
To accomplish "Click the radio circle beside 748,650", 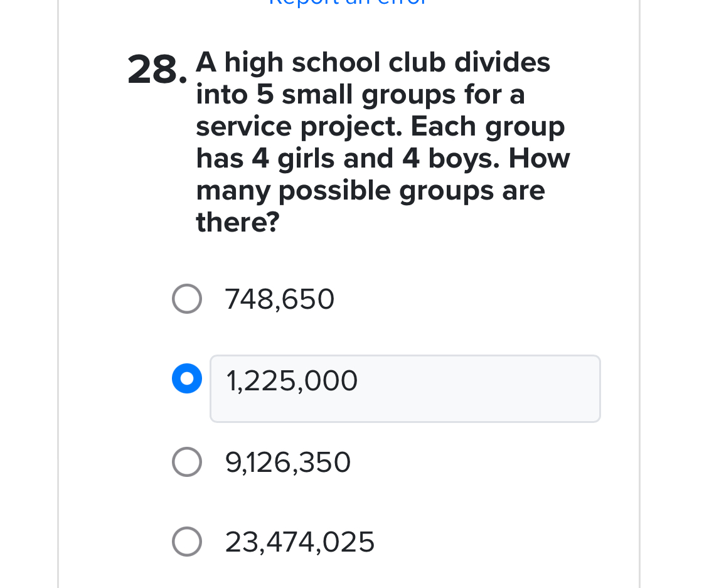I will [186, 299].
